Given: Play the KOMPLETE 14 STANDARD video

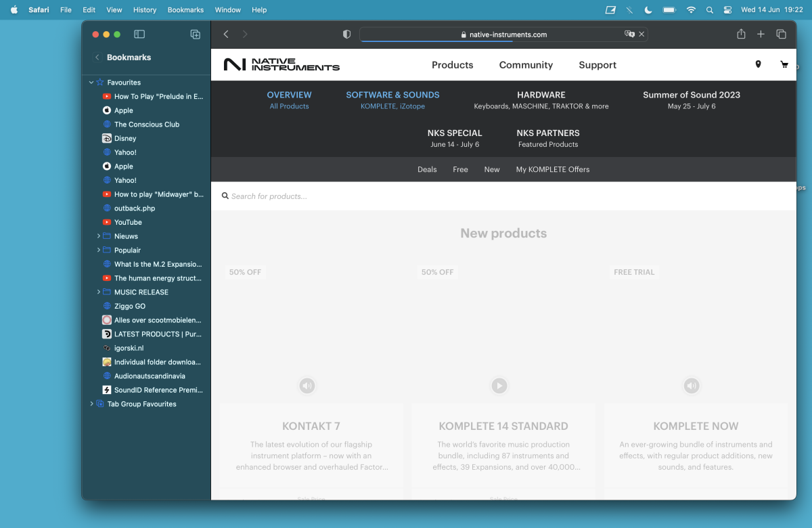Looking at the screenshot, I should pyautogui.click(x=499, y=386).
